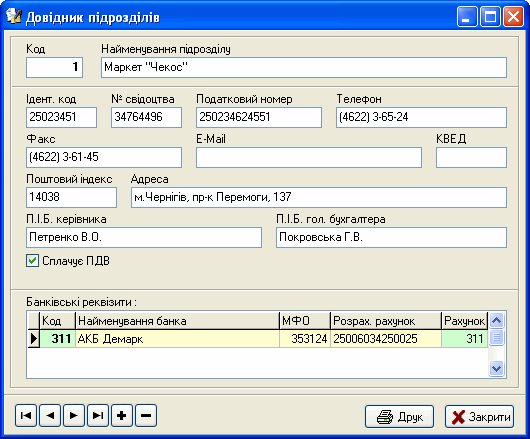530x439 pixels.
Task: Click the Адреса field
Action: pyautogui.click(x=319, y=197)
